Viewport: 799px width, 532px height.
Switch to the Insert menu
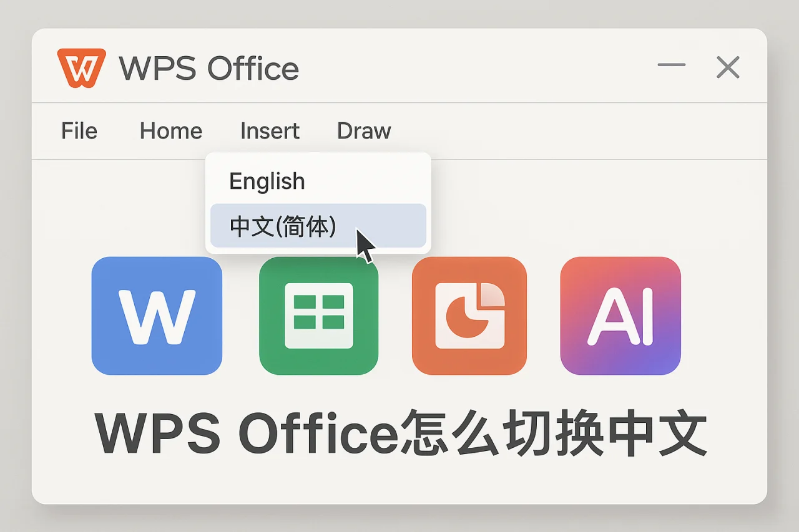coord(269,131)
